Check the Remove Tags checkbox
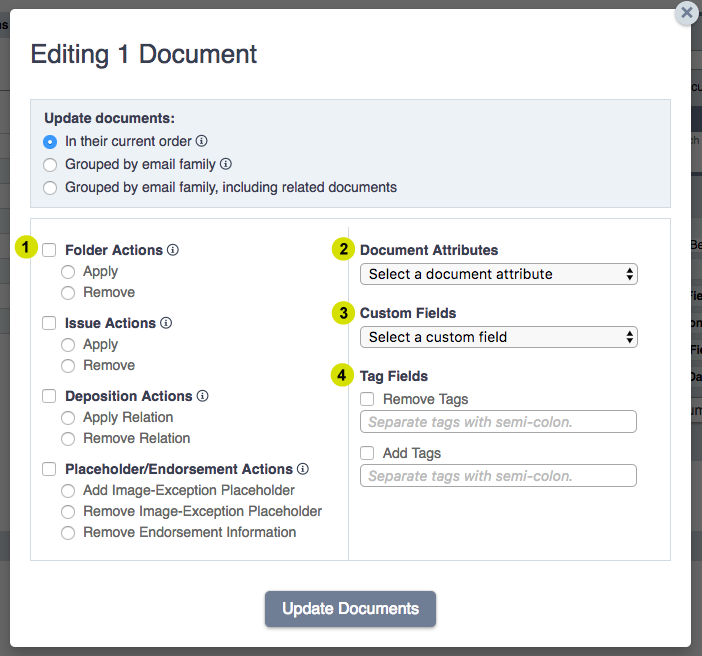The width and height of the screenshot is (702, 656). [x=367, y=399]
